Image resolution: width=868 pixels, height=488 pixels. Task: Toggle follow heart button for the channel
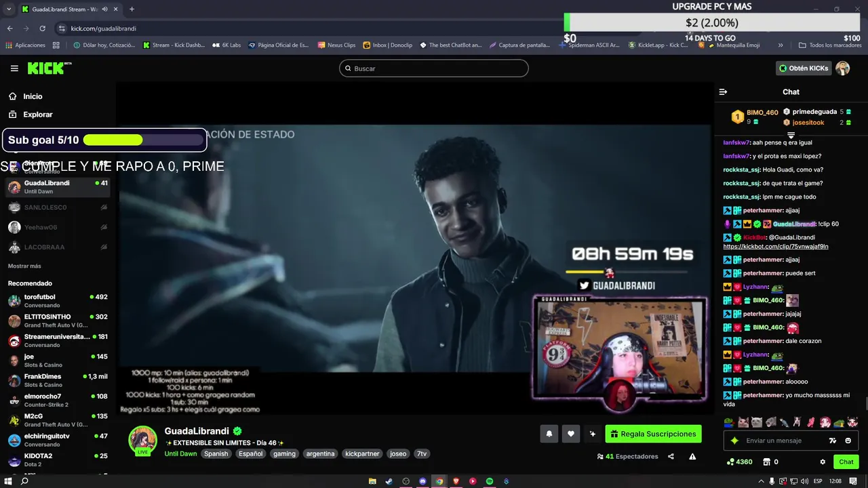pyautogui.click(x=571, y=434)
